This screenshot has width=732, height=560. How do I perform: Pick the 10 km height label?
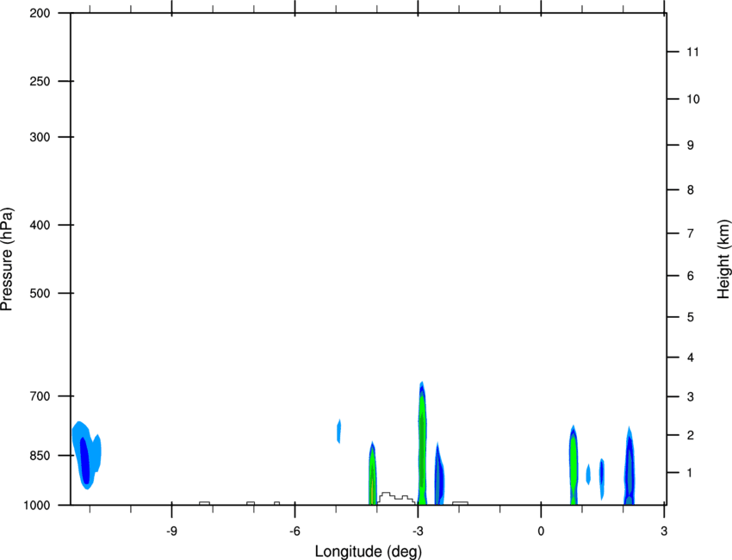693,99
